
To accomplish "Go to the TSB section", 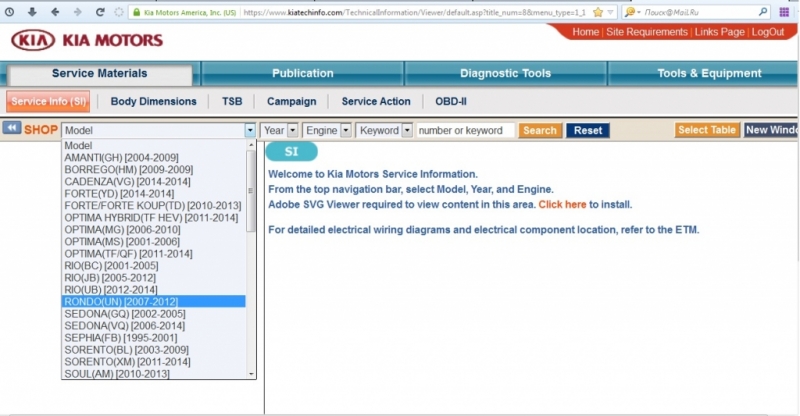I will click(x=231, y=101).
